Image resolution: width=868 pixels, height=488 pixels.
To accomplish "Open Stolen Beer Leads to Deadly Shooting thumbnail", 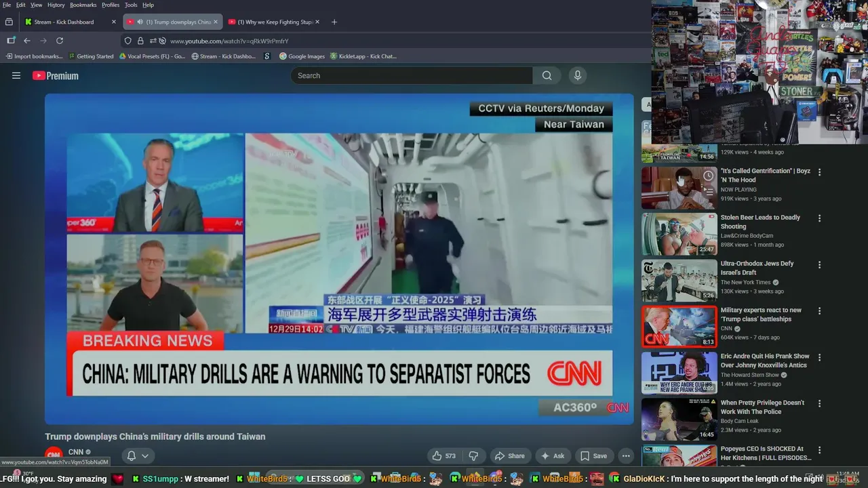I will [679, 235].
